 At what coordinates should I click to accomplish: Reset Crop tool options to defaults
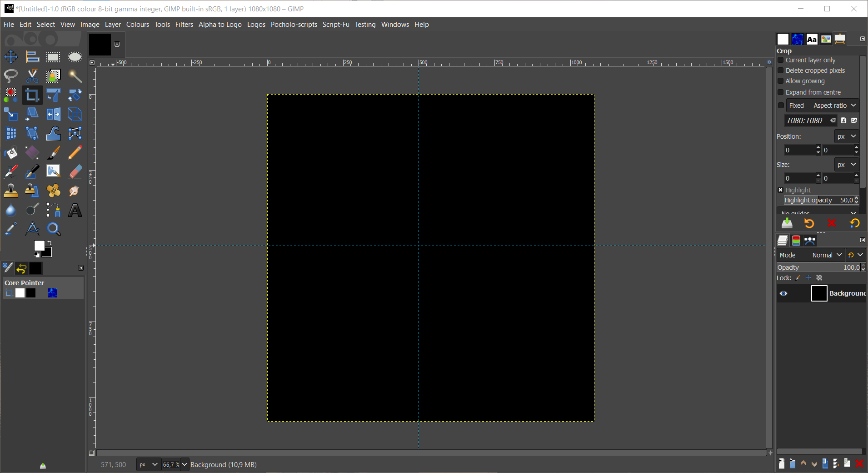(x=854, y=223)
